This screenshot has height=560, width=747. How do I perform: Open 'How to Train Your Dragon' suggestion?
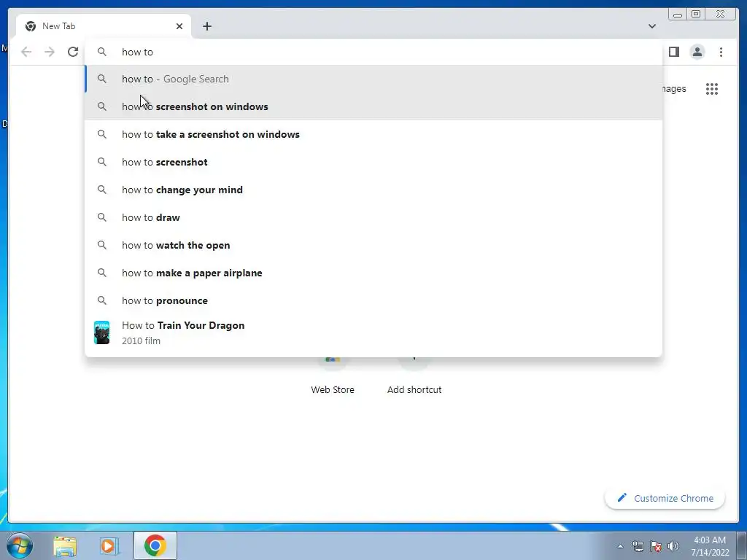click(x=373, y=332)
